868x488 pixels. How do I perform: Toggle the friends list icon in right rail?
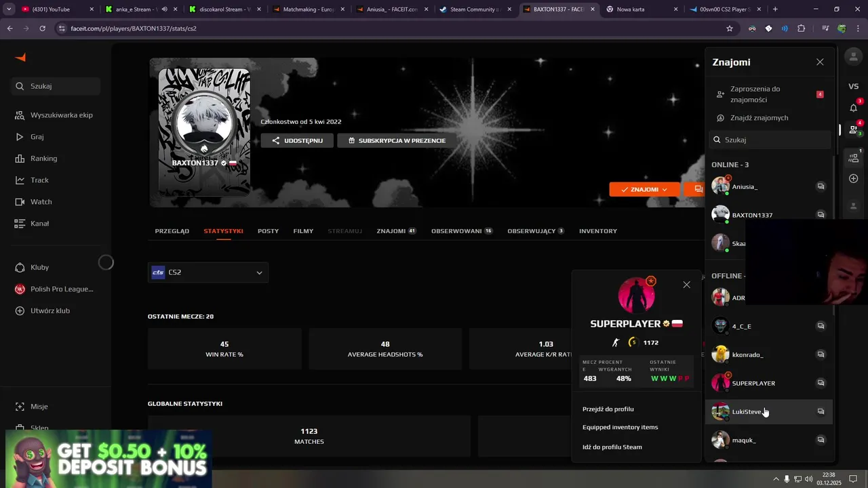[854, 129]
